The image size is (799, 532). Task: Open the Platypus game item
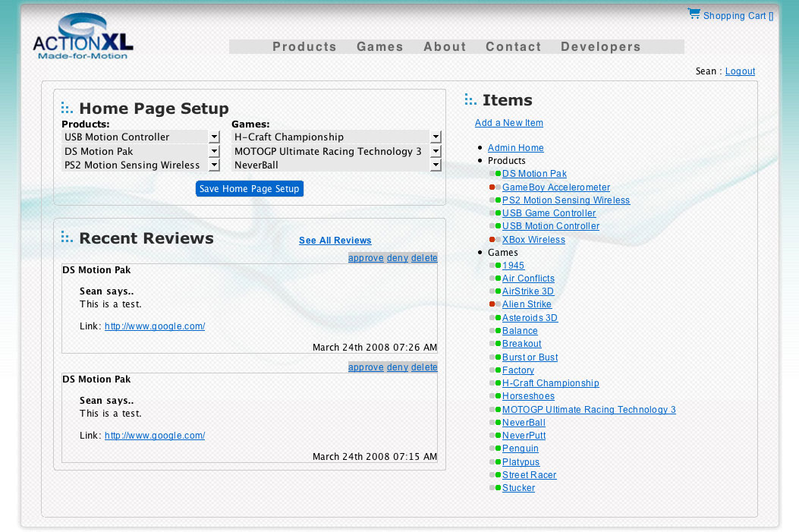[x=521, y=462]
